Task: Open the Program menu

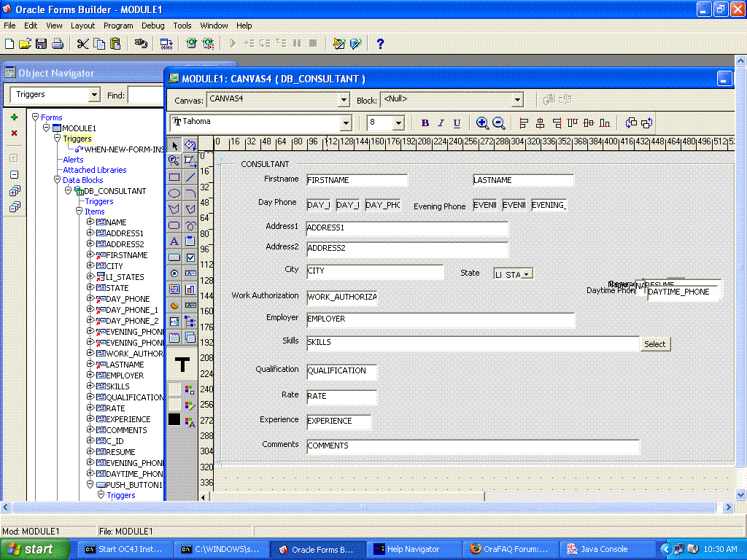Action: pyautogui.click(x=118, y=26)
